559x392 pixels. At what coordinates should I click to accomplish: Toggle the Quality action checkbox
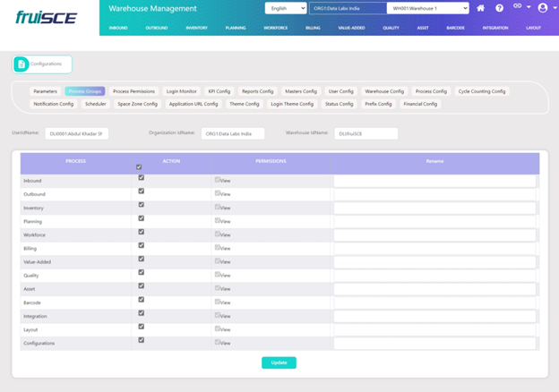coord(142,273)
